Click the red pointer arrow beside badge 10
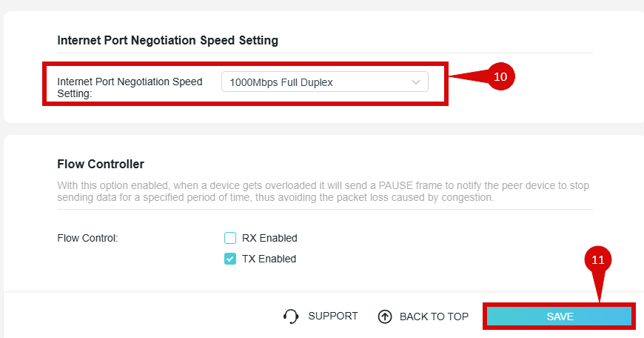Viewport: 644px width, 338px height. pos(469,76)
